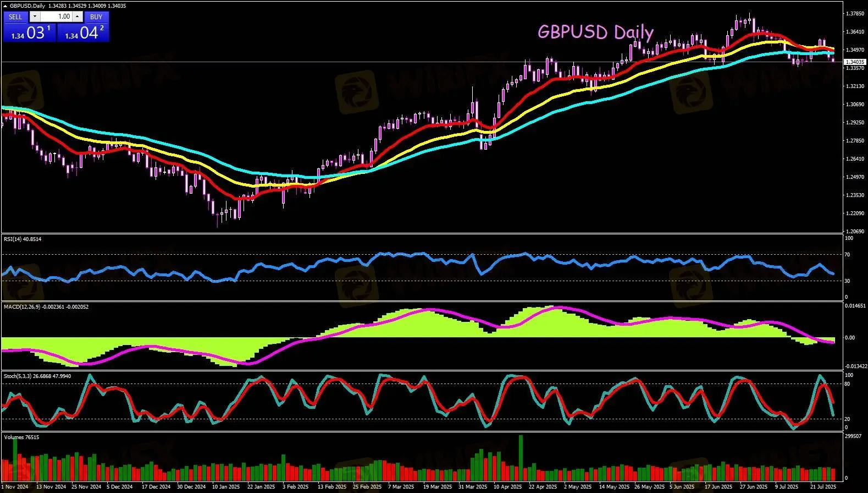Viewport: 868px width, 493px height.
Task: Click the lot size field showing 1.00
Action: (56, 17)
